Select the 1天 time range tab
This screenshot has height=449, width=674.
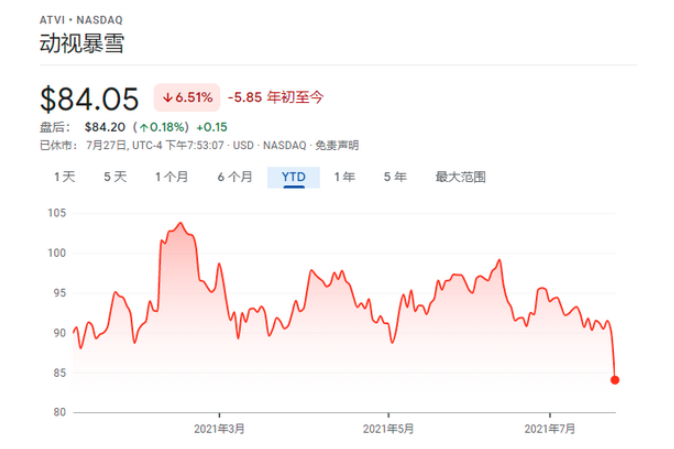64,177
